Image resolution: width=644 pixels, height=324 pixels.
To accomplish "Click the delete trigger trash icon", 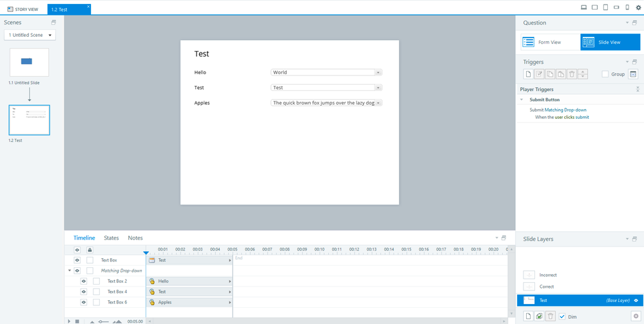I will 572,74.
